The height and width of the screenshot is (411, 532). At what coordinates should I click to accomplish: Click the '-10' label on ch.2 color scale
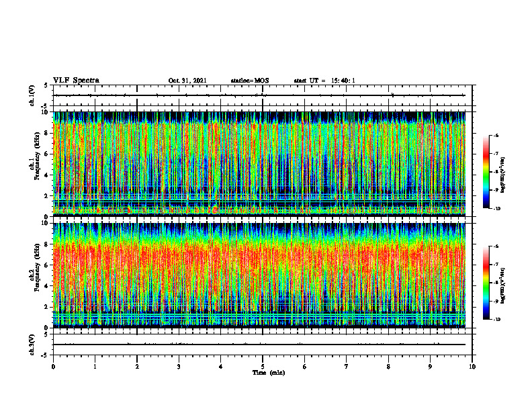point(496,319)
